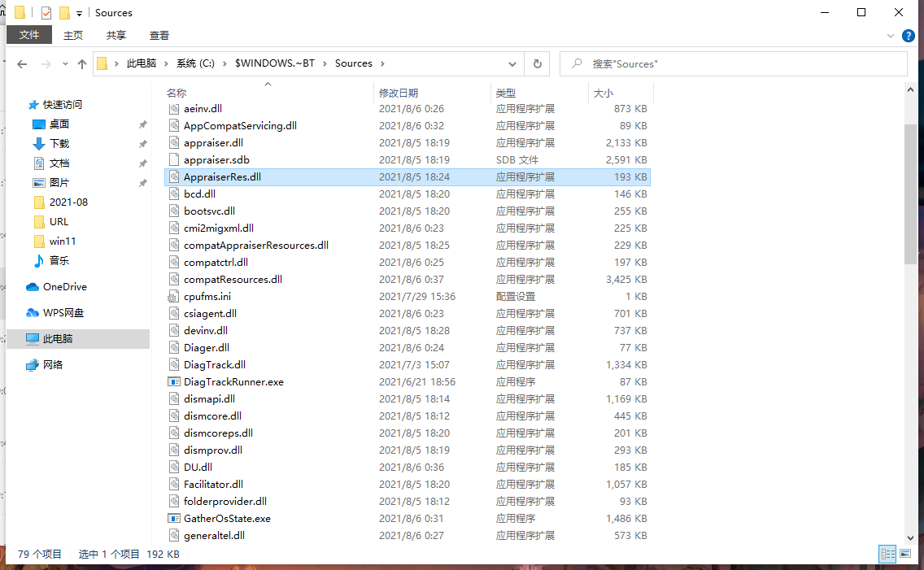
Task: Open the address bar history dropdown
Action: click(512, 63)
